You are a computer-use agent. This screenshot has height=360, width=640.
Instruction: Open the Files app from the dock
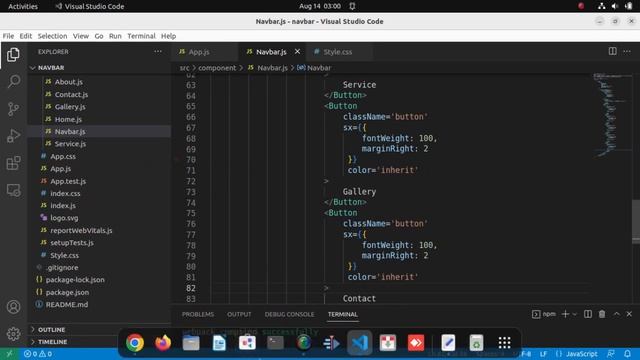[191, 342]
